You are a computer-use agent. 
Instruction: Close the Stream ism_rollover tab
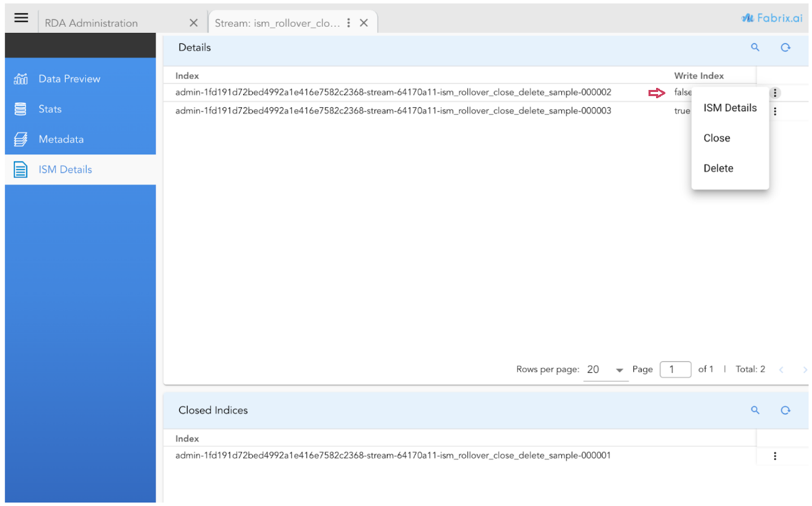(364, 23)
